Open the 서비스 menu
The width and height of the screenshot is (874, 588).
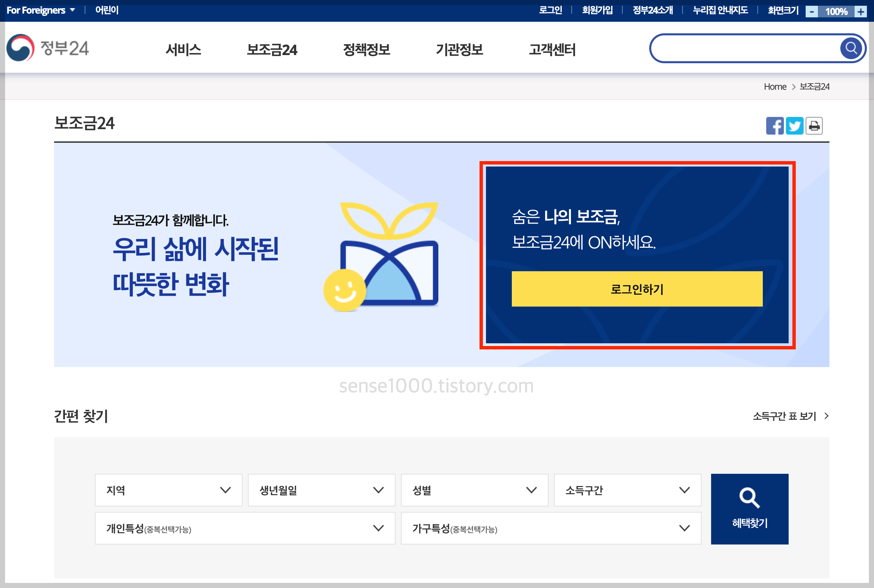tap(183, 50)
